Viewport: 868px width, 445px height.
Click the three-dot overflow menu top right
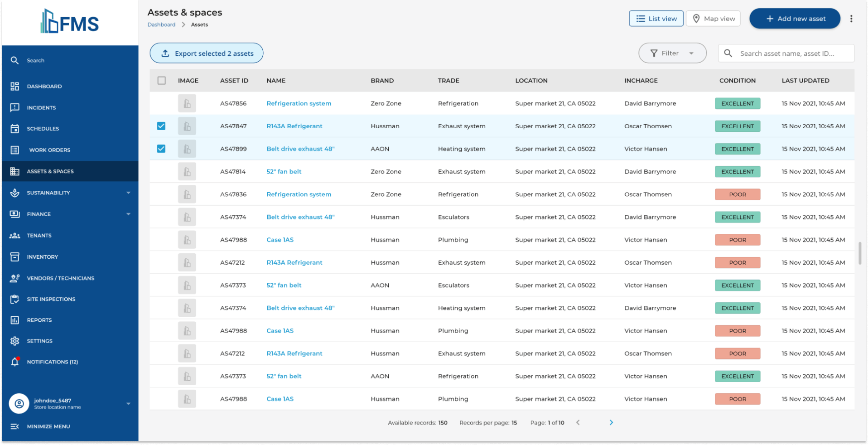(x=851, y=19)
